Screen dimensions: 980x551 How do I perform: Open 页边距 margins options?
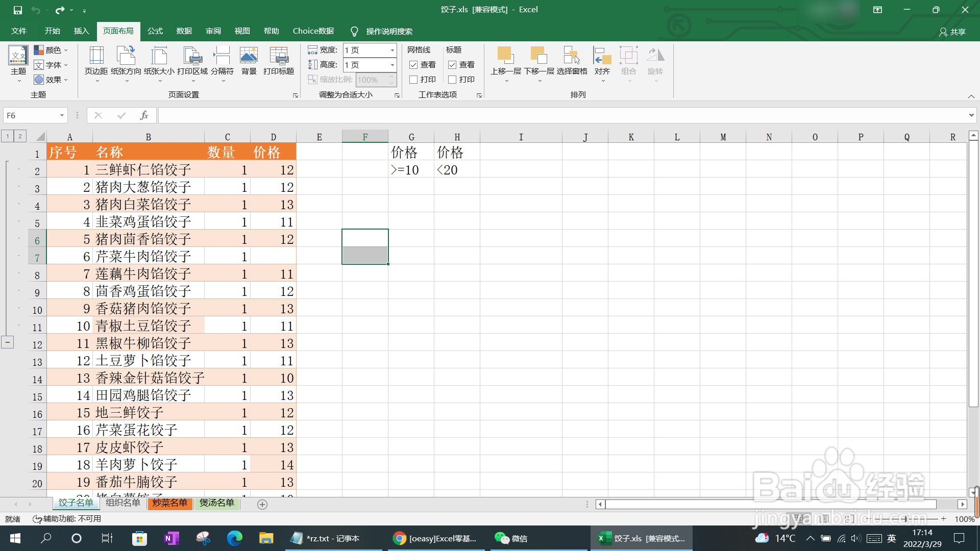point(96,64)
